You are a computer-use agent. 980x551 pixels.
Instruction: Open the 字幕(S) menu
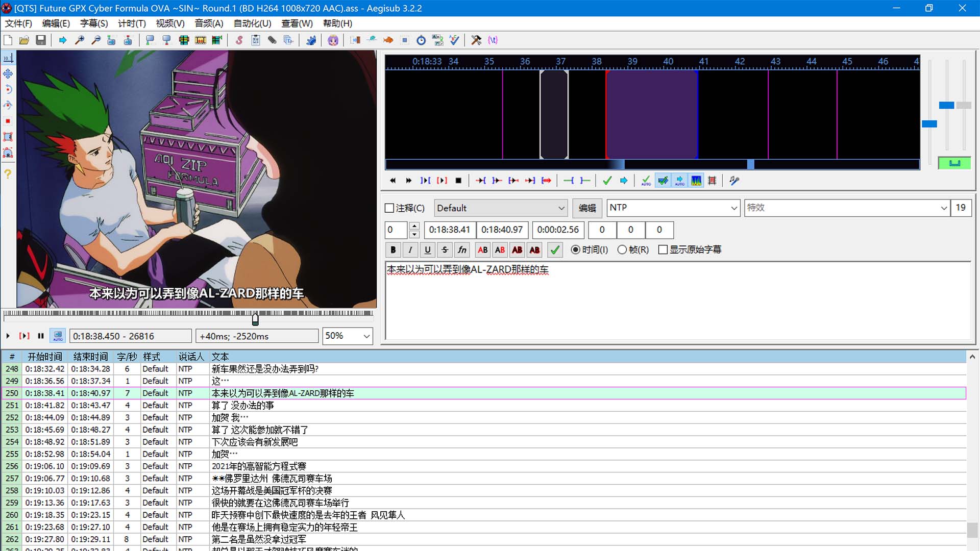94,23
